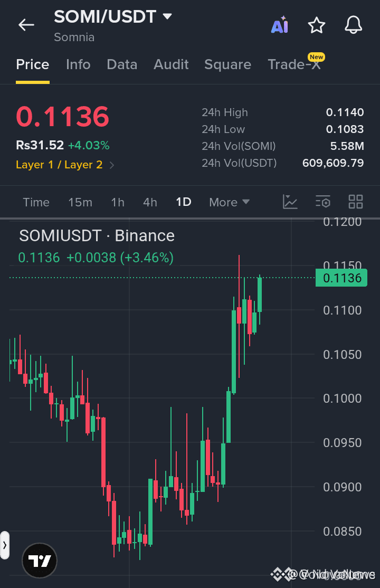Tap the Layer 1 / Layer 2 link
This screenshot has width=380, height=588.
[x=59, y=165]
